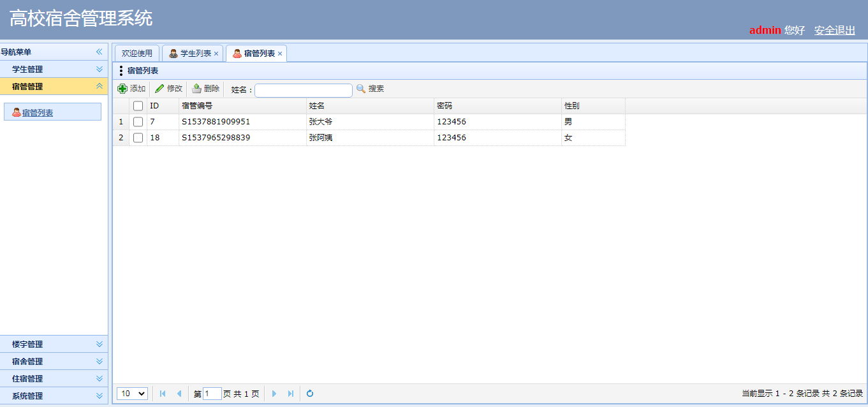Click the admin username text

point(765,30)
